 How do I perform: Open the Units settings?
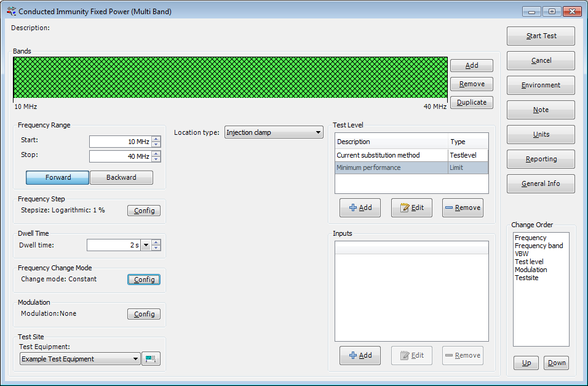click(x=541, y=134)
